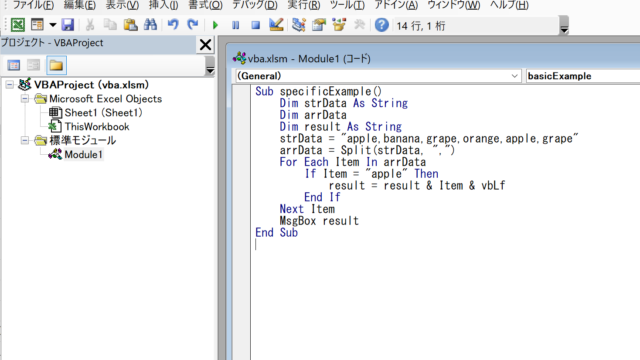
Task: Open the ウィンドウ(W) menu
Action: tap(453, 5)
